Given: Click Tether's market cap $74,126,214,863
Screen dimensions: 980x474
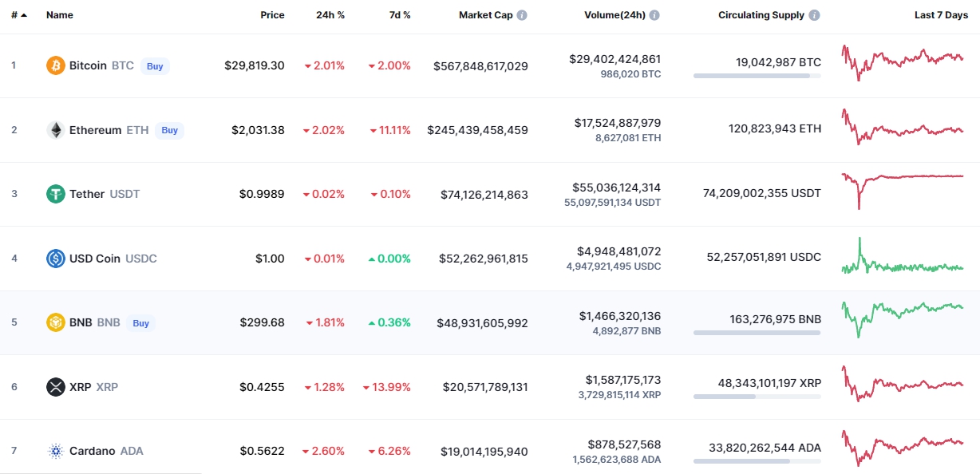Looking at the screenshot, I should (x=484, y=194).
